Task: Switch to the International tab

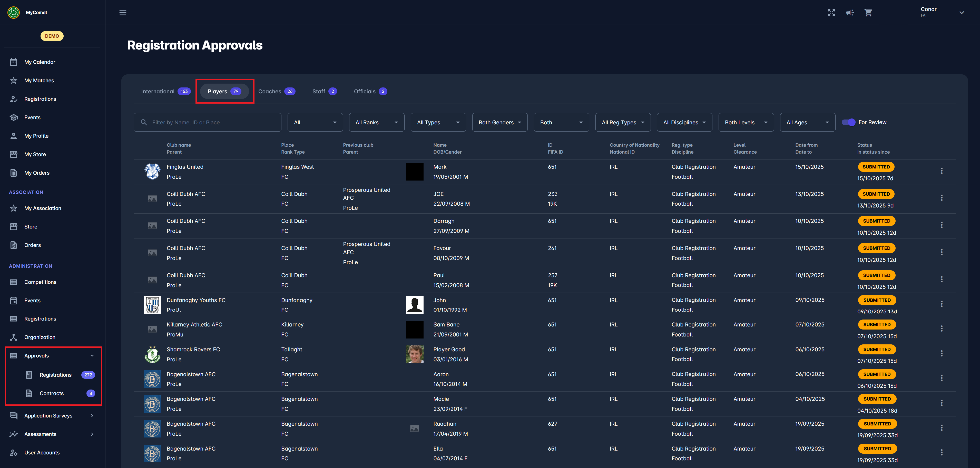Action: [x=165, y=91]
